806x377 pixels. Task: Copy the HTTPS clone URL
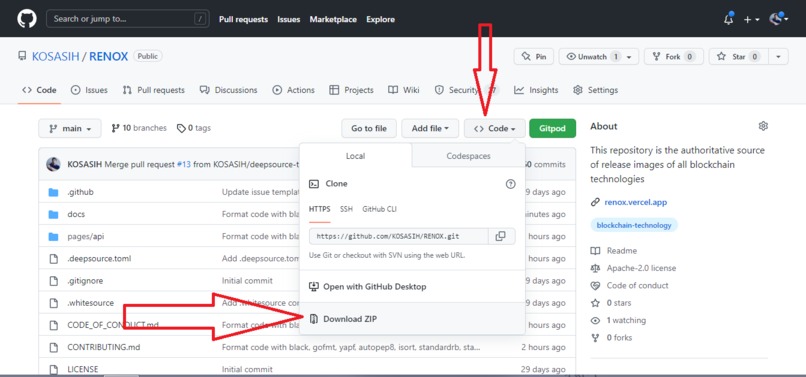pyautogui.click(x=501, y=236)
